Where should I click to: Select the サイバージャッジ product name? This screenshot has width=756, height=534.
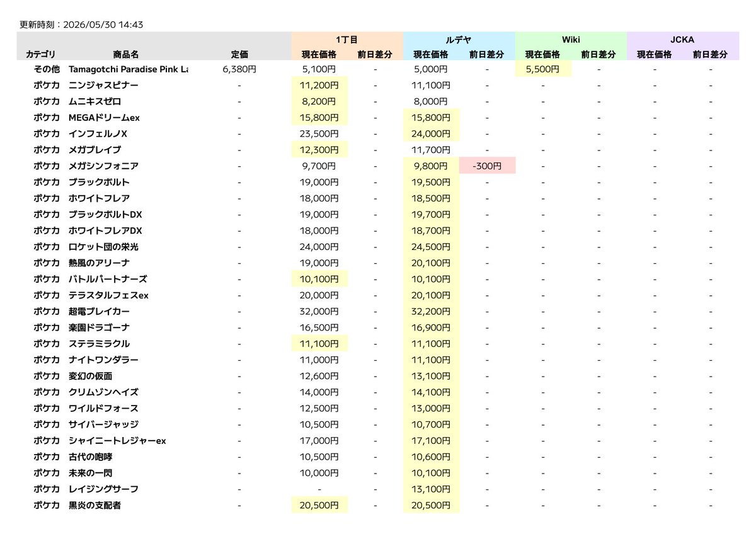pyautogui.click(x=104, y=424)
